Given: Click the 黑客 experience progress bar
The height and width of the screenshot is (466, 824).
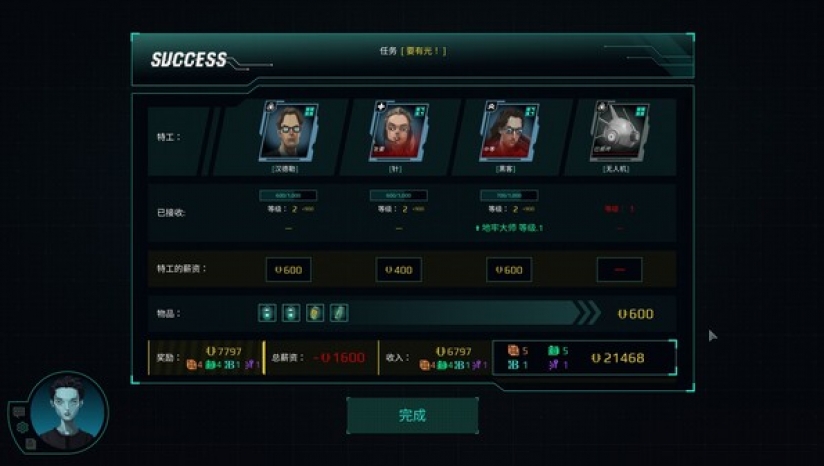Looking at the screenshot, I should 509,195.
